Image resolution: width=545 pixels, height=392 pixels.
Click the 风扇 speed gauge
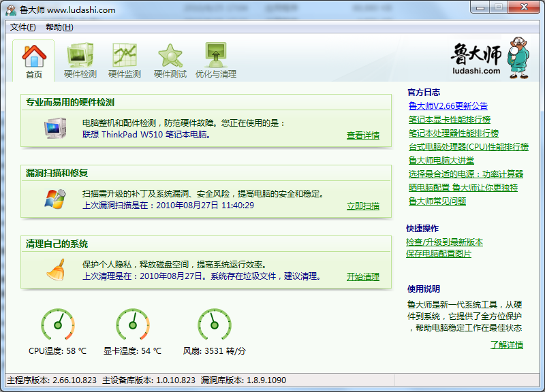(x=215, y=325)
